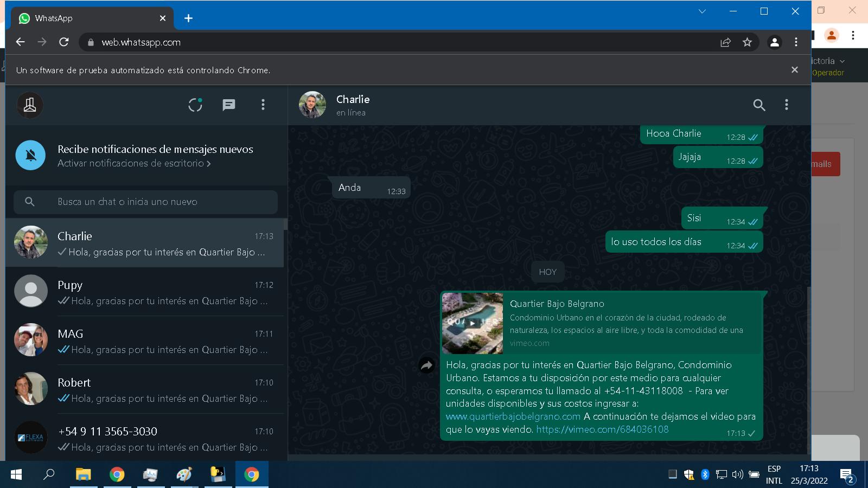The width and height of the screenshot is (868, 488).
Task: Click the red mails button in background window
Action: tap(825, 164)
